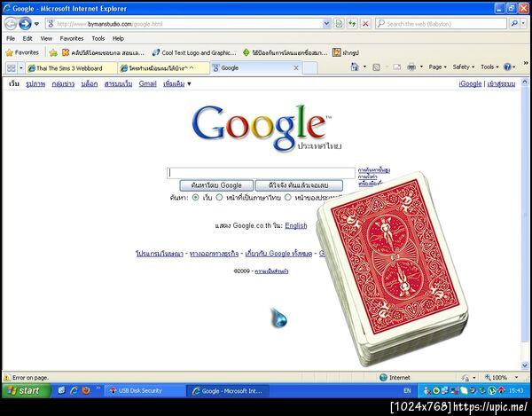Click the red Stop loading icon
Screen dimensions: 532x416
[x=365, y=24]
